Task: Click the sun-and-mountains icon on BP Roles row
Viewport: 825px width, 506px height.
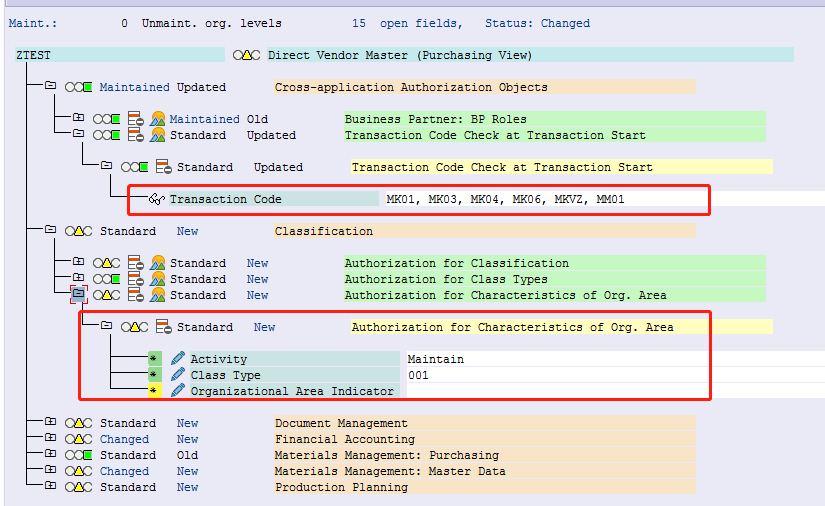Action: (157, 119)
